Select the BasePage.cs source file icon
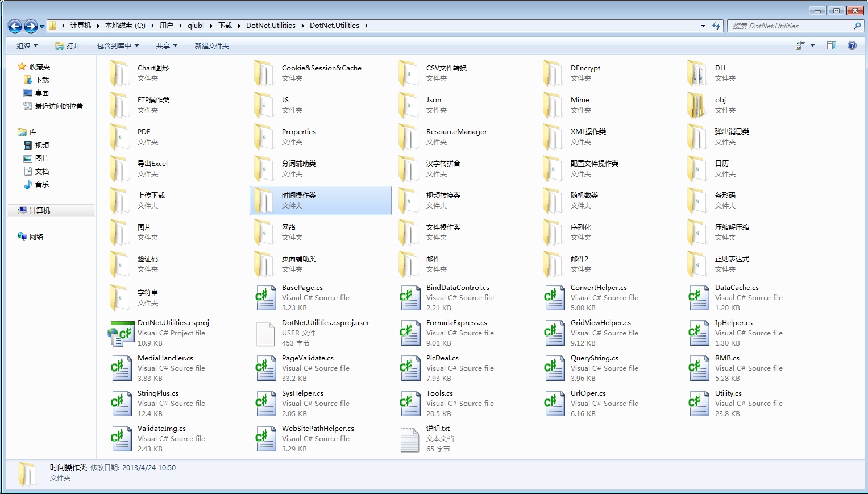Screen dimensions: 868x494 (x=265, y=298)
